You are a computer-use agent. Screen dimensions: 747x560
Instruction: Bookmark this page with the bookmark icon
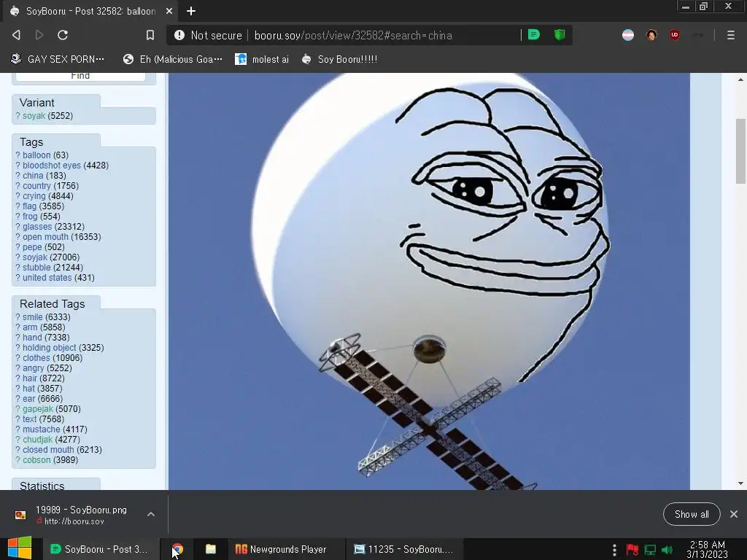pyautogui.click(x=150, y=35)
